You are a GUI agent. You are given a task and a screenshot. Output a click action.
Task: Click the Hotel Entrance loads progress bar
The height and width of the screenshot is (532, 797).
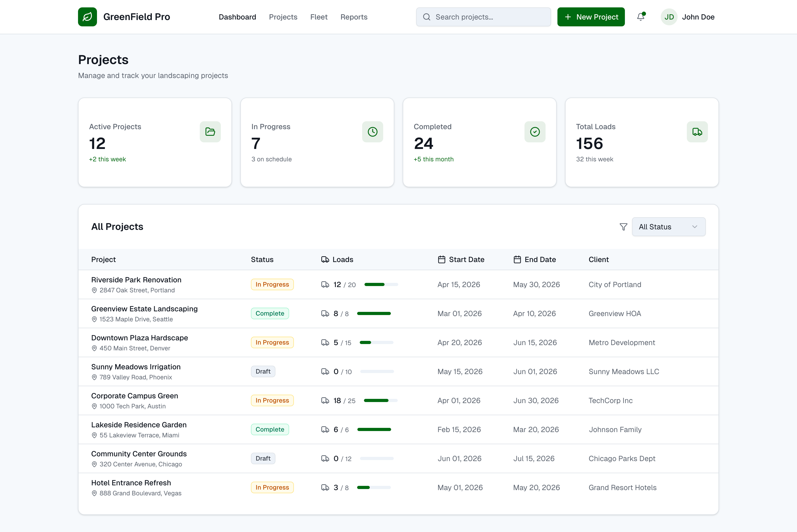coord(374,487)
